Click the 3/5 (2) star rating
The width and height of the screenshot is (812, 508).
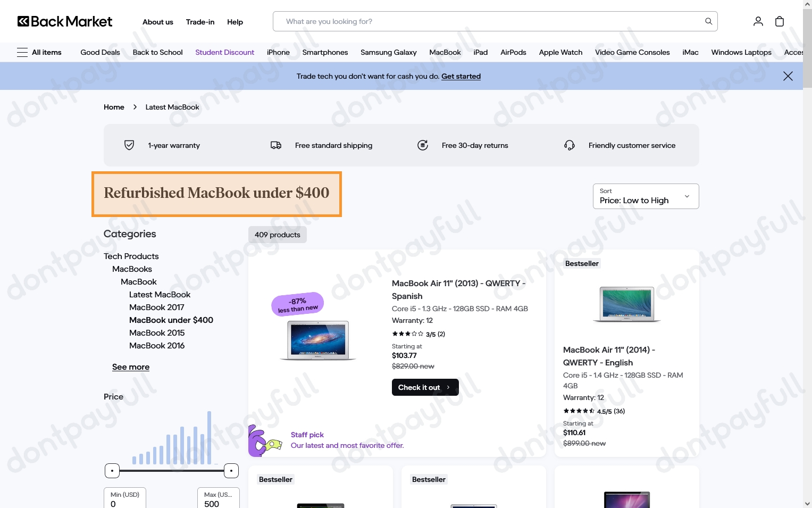pyautogui.click(x=418, y=334)
